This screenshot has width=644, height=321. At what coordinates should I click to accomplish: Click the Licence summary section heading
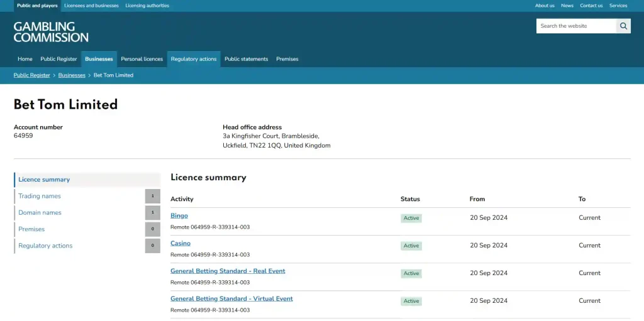click(x=208, y=177)
